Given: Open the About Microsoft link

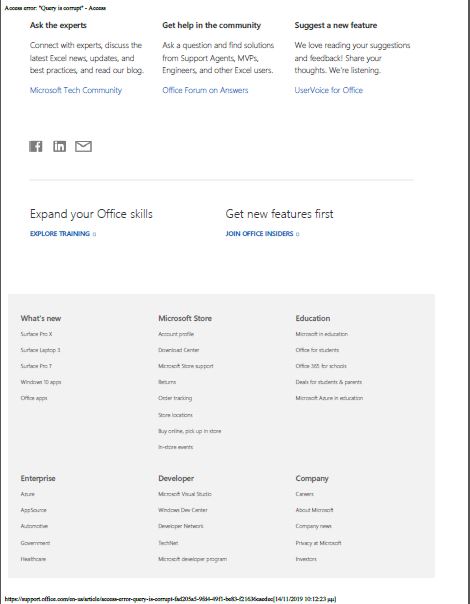Looking at the screenshot, I should [x=314, y=510].
